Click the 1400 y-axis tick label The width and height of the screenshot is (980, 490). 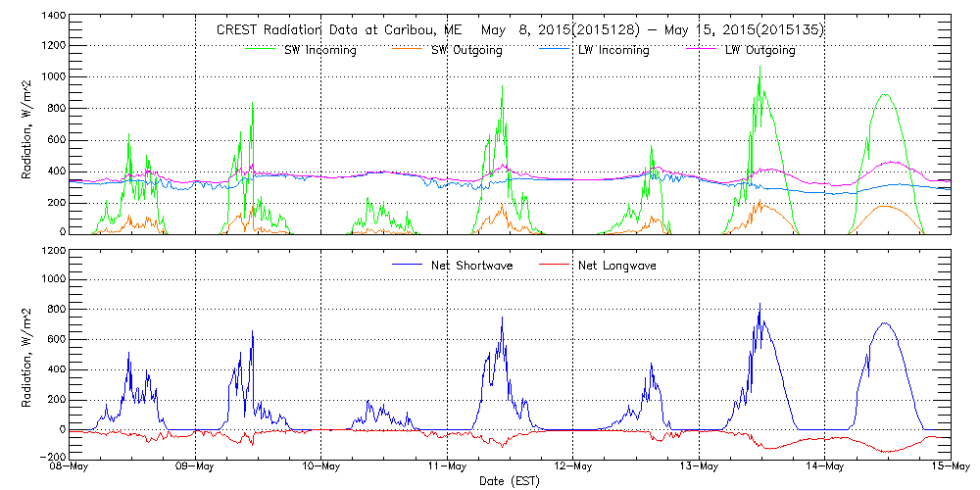[x=51, y=18]
